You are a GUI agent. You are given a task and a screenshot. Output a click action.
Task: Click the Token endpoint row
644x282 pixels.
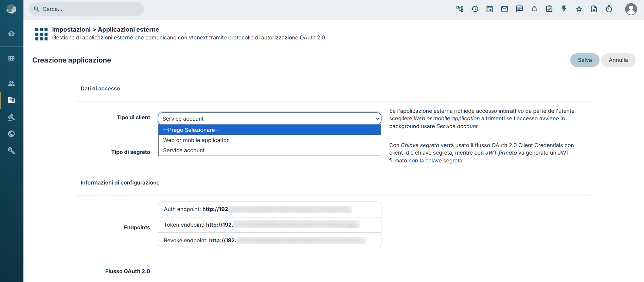pyautogui.click(x=270, y=225)
